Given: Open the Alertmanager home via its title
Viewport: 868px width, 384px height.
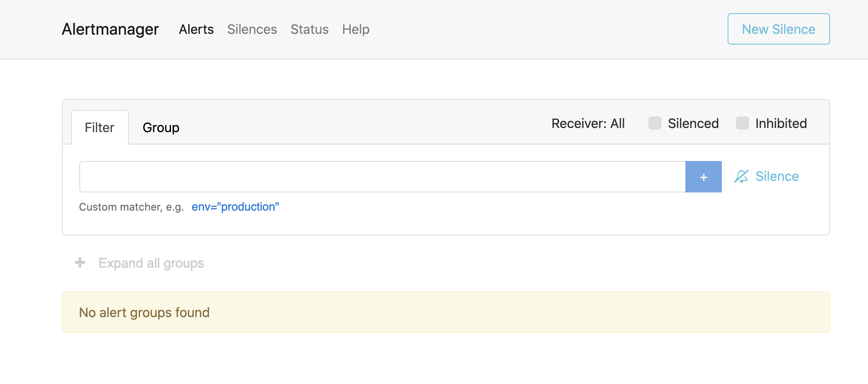Looking at the screenshot, I should 110,29.
